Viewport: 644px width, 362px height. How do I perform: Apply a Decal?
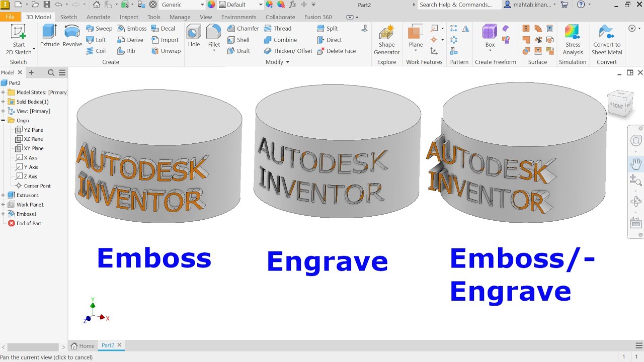click(163, 29)
